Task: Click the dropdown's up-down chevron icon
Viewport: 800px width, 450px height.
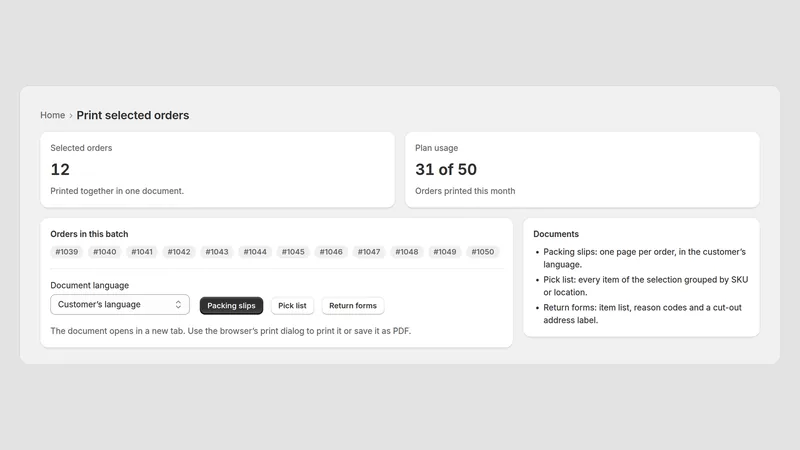Action: pos(178,305)
